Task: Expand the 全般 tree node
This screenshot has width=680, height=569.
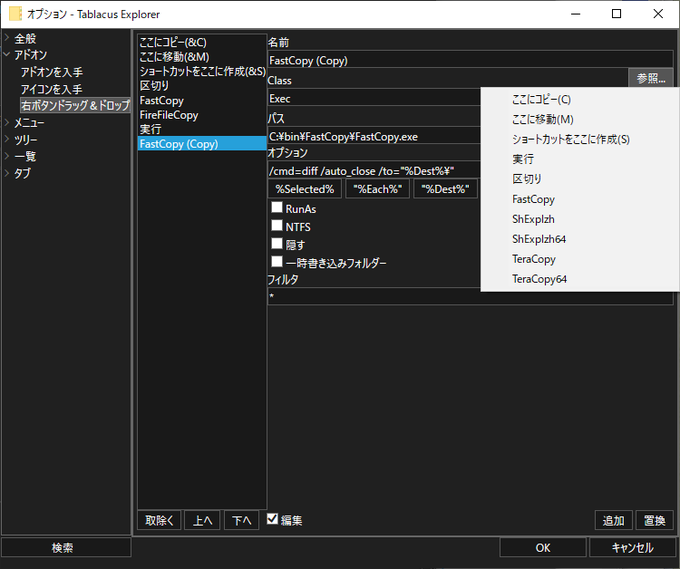Action: [7, 39]
